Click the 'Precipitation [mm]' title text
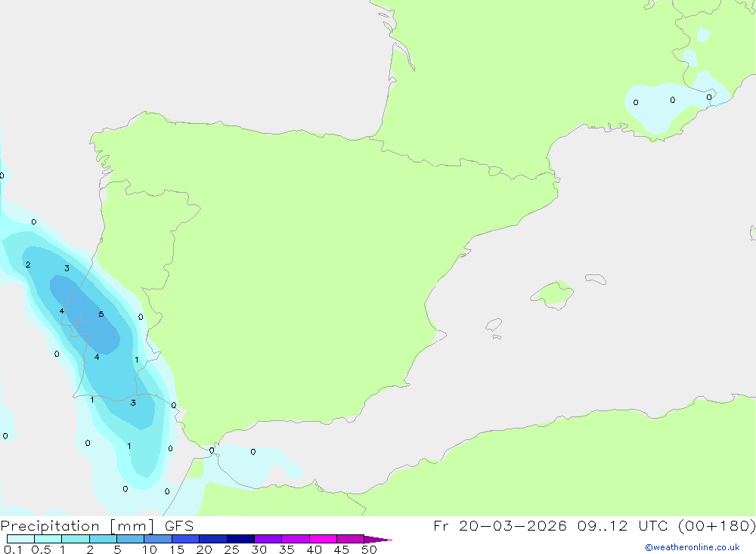 click(x=77, y=526)
